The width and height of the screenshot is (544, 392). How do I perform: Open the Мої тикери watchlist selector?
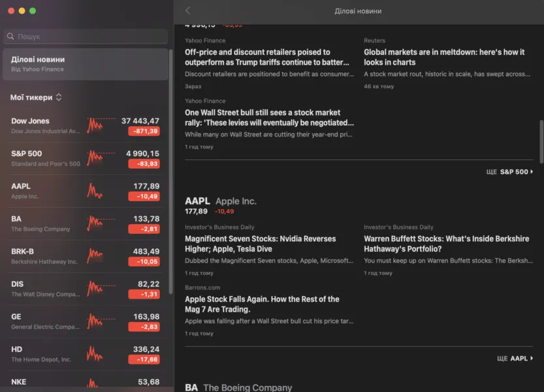(x=36, y=97)
